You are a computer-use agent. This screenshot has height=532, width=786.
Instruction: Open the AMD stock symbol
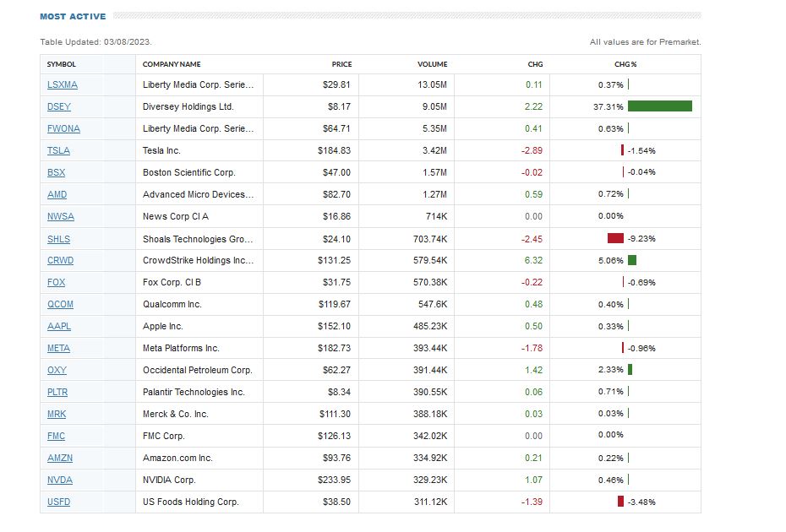[57, 194]
